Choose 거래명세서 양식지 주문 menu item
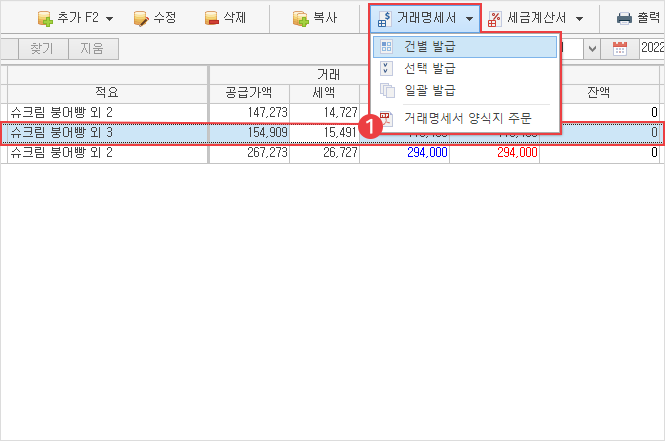665x441 pixels. 465,118
